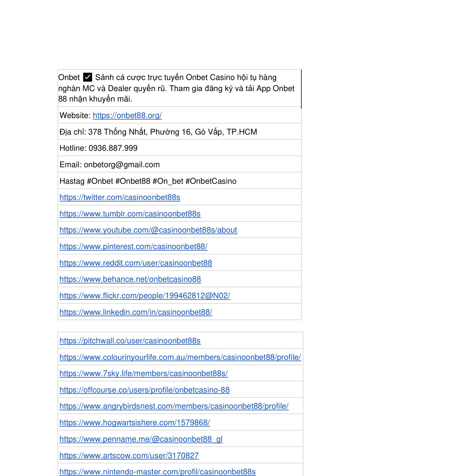Open the LinkedIn casinoonbet88 link
Screen dimensions: 476x476
click(136, 312)
